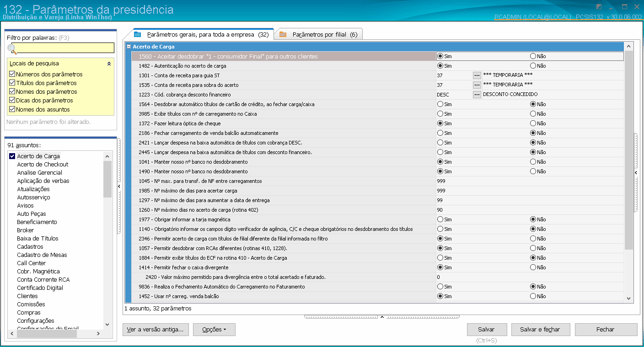Open lookup button for 1301 Conta de receita guia ST

click(477, 75)
